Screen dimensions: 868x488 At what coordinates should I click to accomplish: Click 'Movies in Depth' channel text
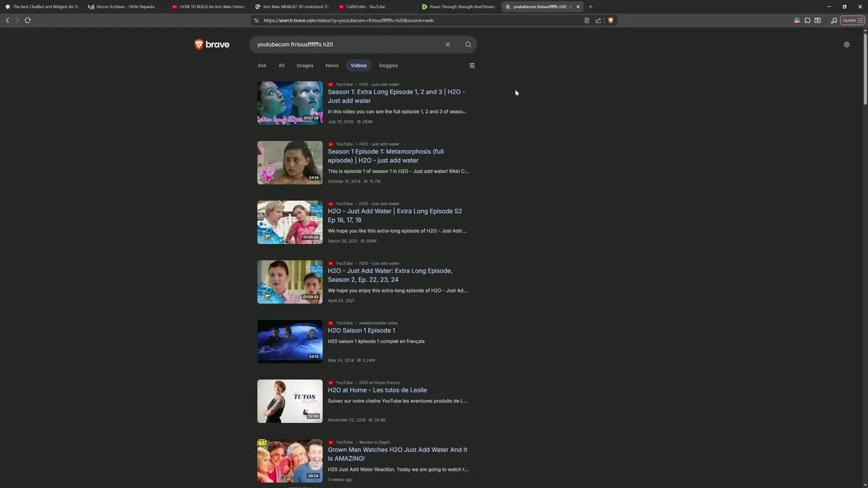(x=374, y=443)
